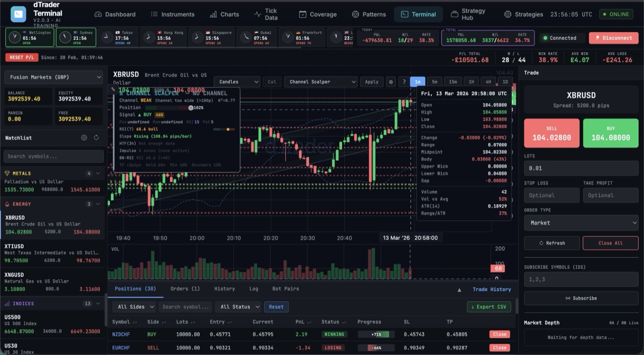Click the chart settings gear beside timeframes
Screen dimensions: 644x355
pyautogui.click(x=391, y=81)
